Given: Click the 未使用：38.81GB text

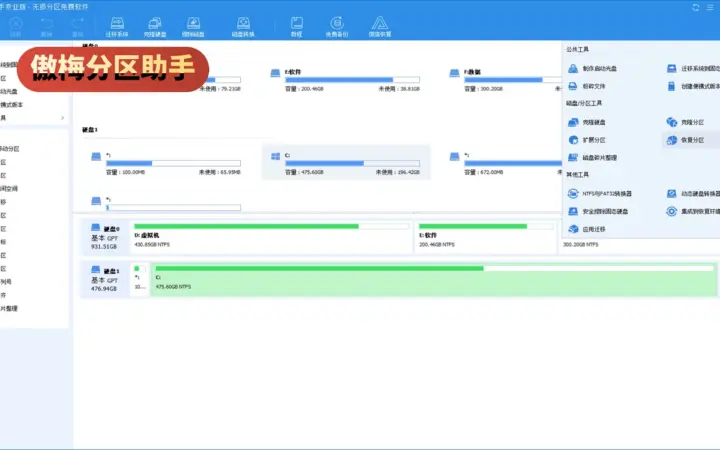Looking at the screenshot, I should click(399, 89).
